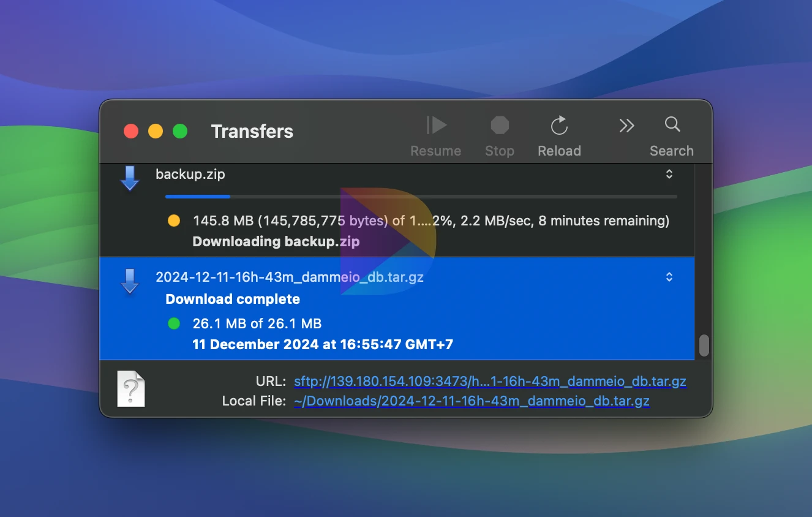Click the "Local File:" label in the footer
The width and height of the screenshot is (812, 517).
(254, 401)
